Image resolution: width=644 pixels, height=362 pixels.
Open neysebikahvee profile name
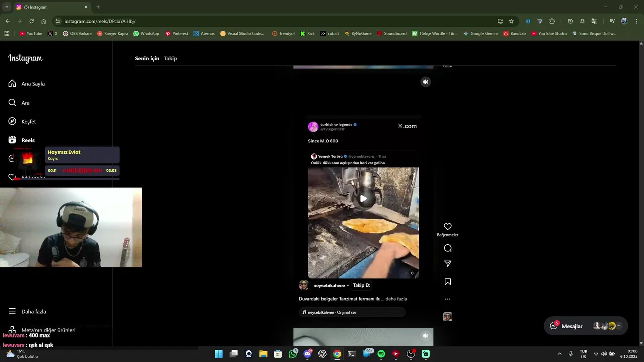point(329,286)
